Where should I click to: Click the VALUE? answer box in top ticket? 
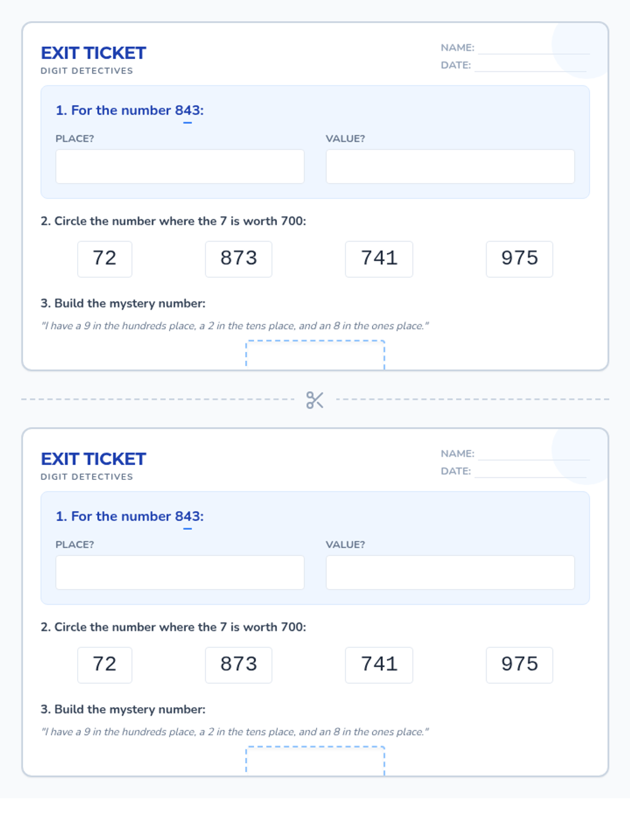(x=450, y=166)
